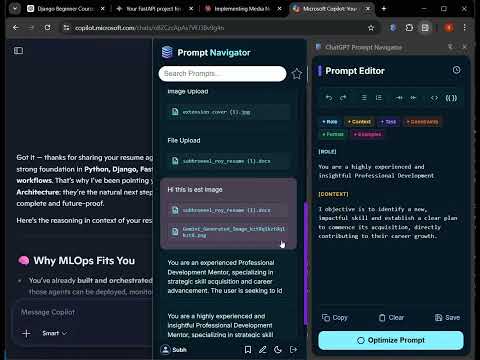Click the plus icon in Message Copilot box
Viewport: 480px width, 360px height.
click(x=26, y=333)
